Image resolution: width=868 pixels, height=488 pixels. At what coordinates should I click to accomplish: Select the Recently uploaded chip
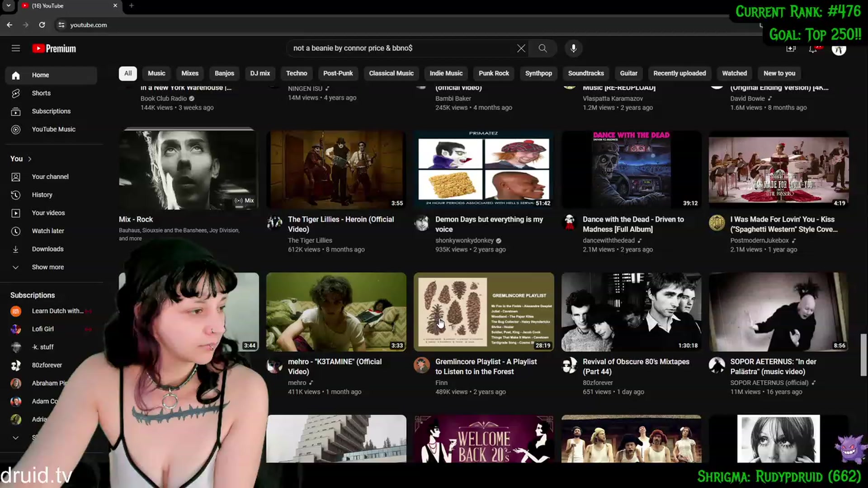[679, 73]
